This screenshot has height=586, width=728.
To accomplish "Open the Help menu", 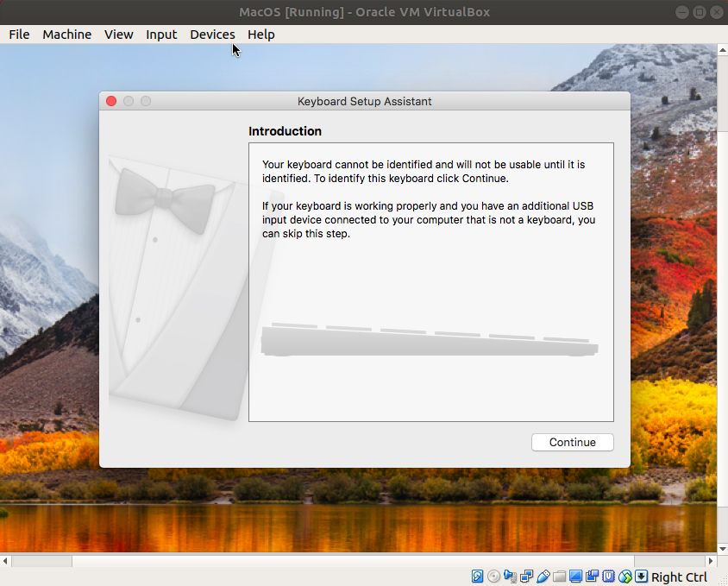I will (x=261, y=35).
